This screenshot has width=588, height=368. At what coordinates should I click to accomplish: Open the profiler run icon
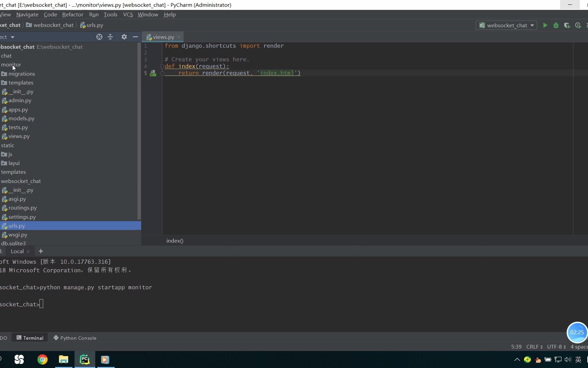click(x=578, y=25)
